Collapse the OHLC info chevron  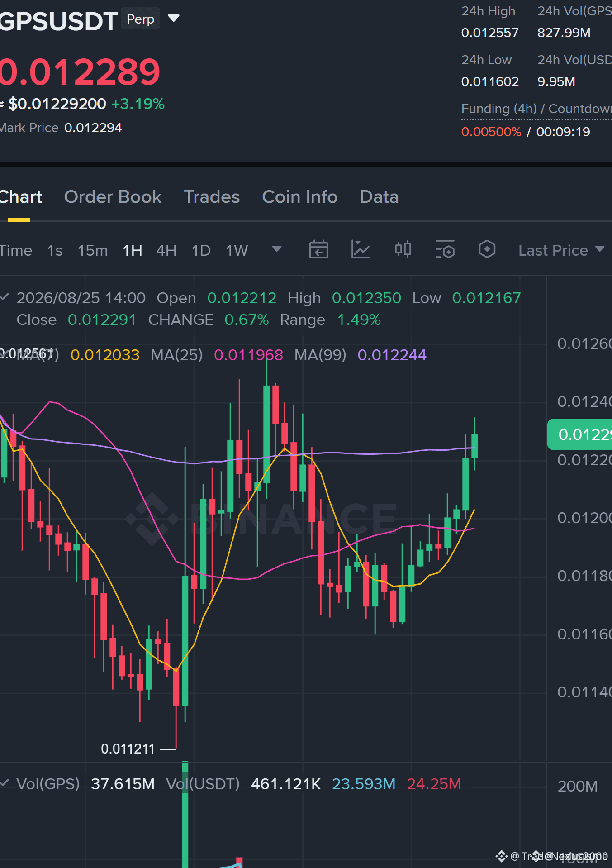pyautogui.click(x=5, y=297)
